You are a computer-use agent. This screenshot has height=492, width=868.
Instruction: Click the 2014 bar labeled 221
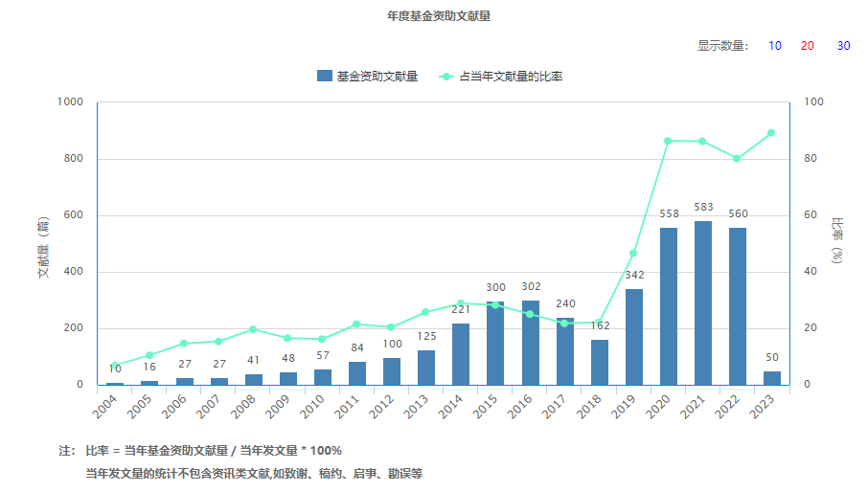pyautogui.click(x=461, y=354)
